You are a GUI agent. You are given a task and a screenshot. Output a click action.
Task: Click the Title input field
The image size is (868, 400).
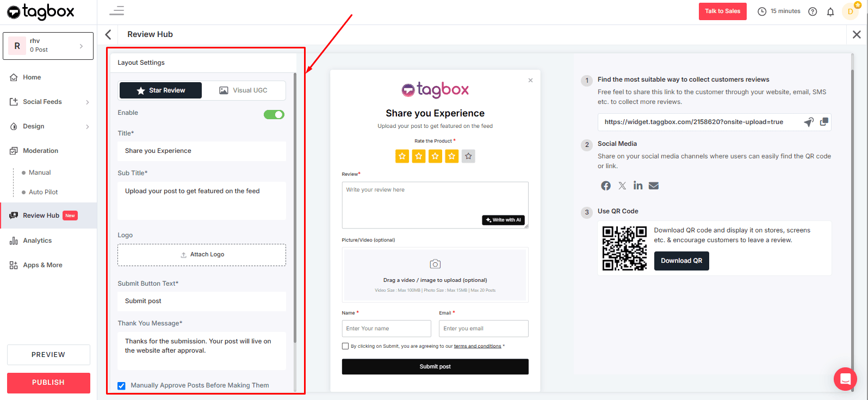[202, 151]
